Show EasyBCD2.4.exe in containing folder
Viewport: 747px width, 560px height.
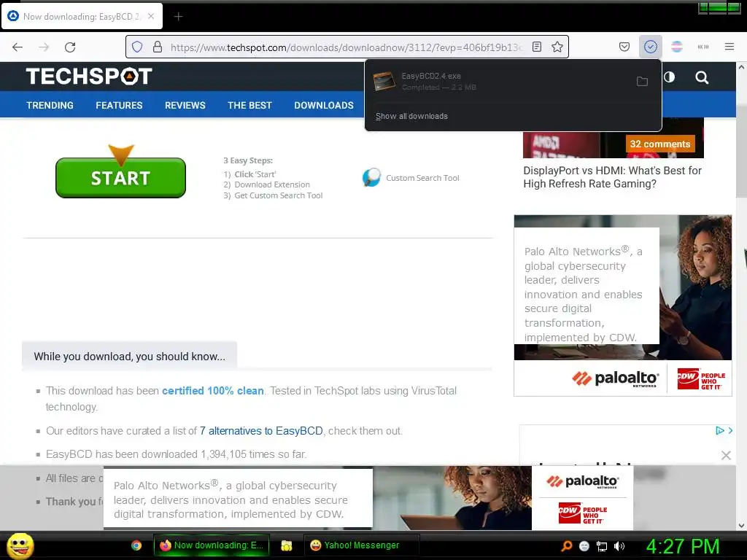(x=642, y=82)
